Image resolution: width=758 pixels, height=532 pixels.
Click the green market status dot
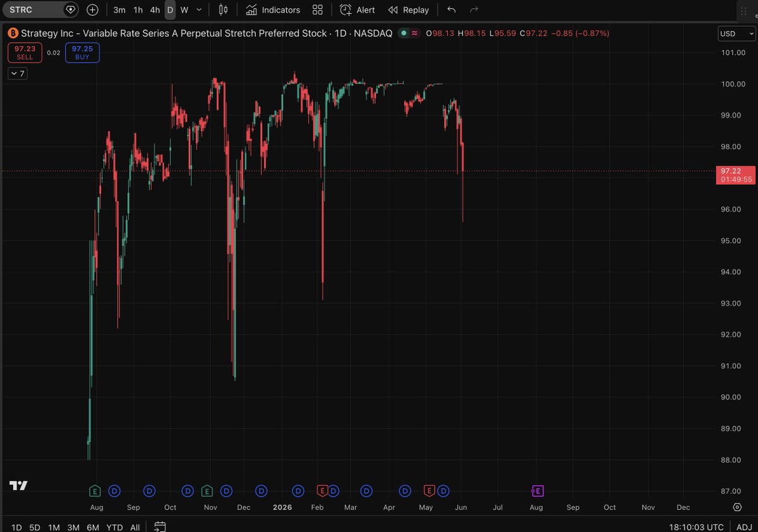point(403,33)
